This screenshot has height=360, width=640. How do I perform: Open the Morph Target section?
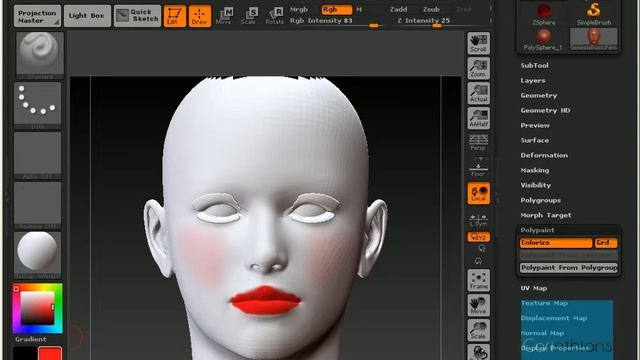(546, 215)
